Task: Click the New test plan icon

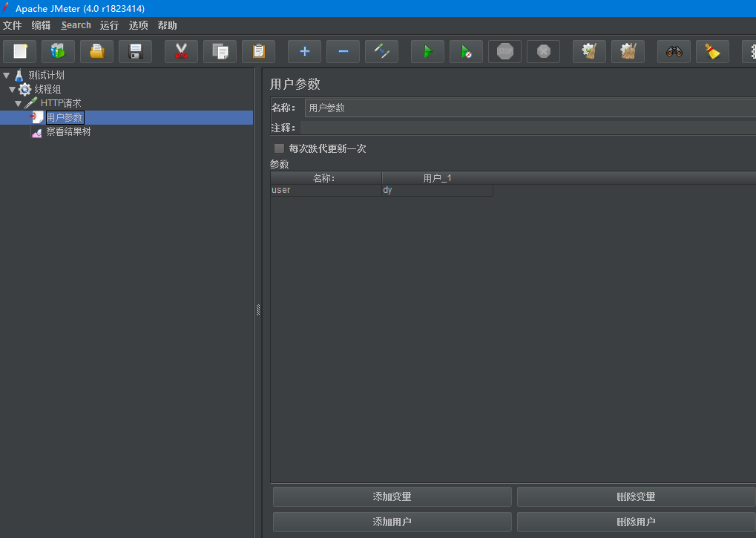Action: (20, 51)
